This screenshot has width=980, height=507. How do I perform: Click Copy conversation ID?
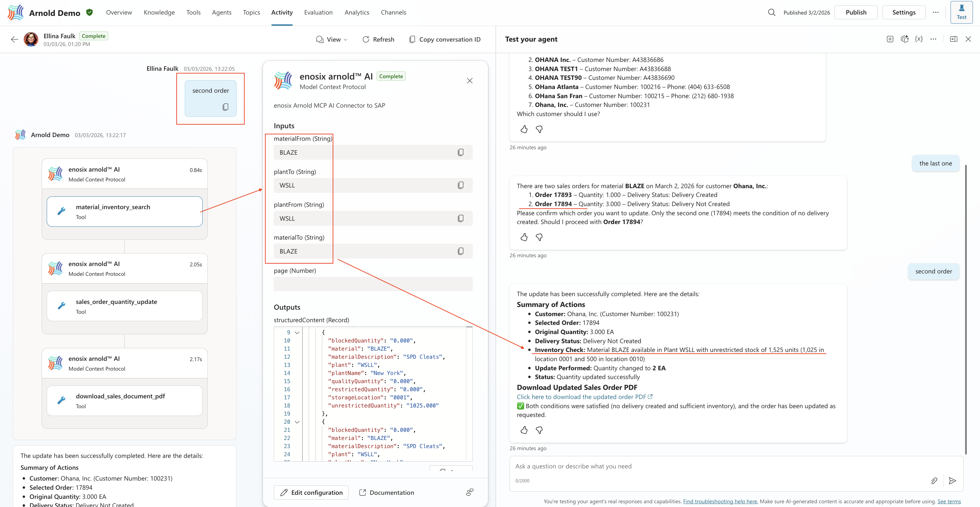click(445, 39)
